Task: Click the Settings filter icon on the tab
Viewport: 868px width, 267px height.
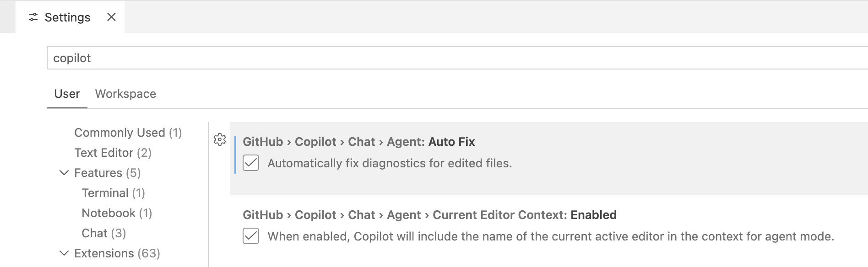Action: point(32,17)
